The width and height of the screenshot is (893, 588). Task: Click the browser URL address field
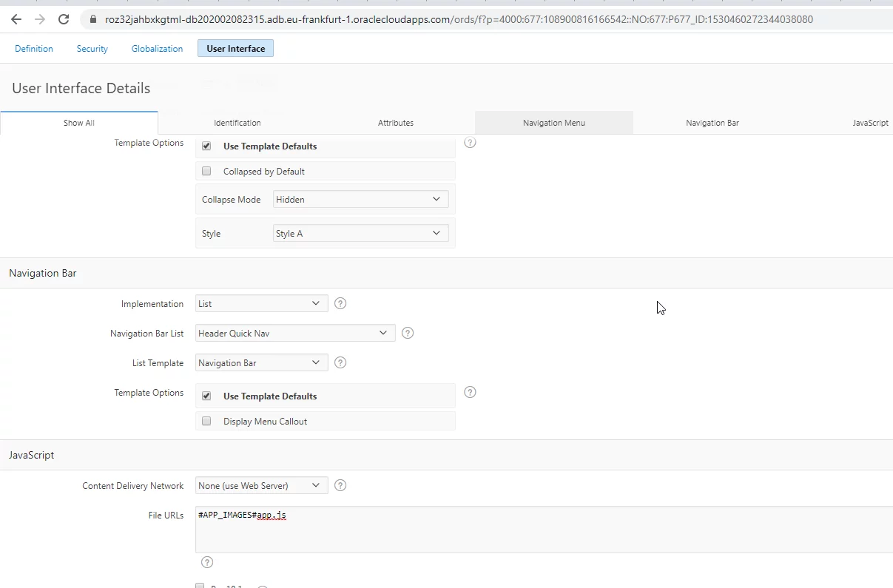459,19
